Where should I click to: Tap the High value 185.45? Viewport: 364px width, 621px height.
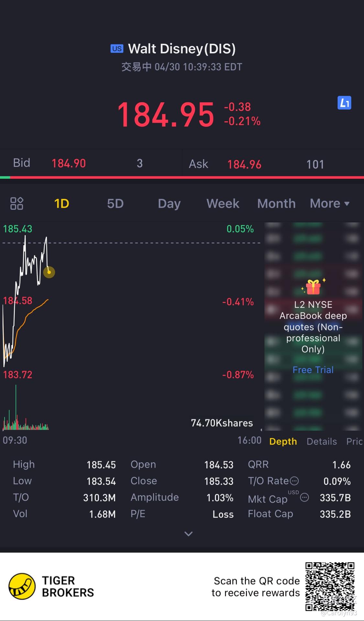coord(101,465)
